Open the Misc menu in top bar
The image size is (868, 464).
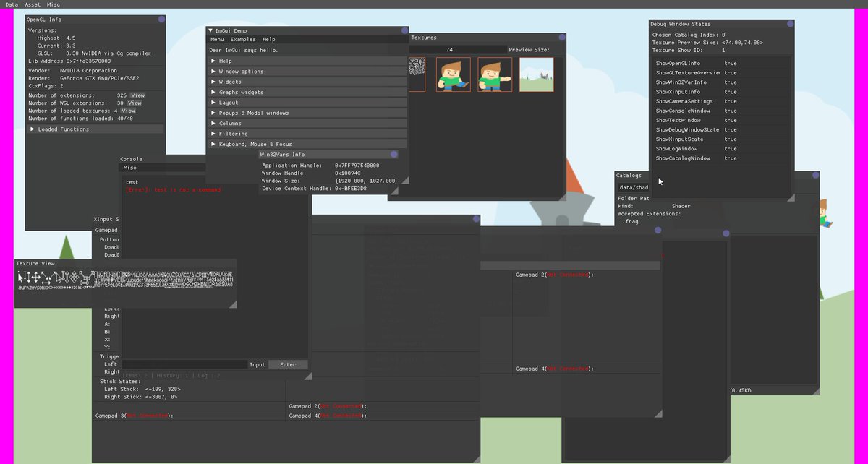pyautogui.click(x=54, y=4)
